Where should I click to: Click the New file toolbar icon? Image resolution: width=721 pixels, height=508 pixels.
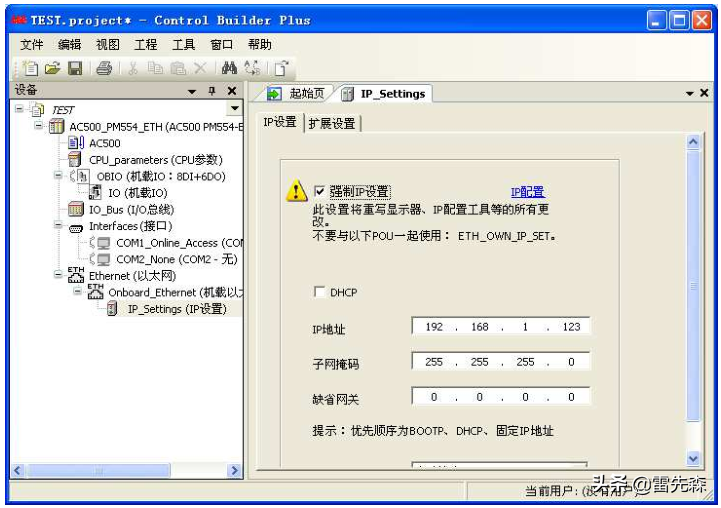tap(31, 68)
